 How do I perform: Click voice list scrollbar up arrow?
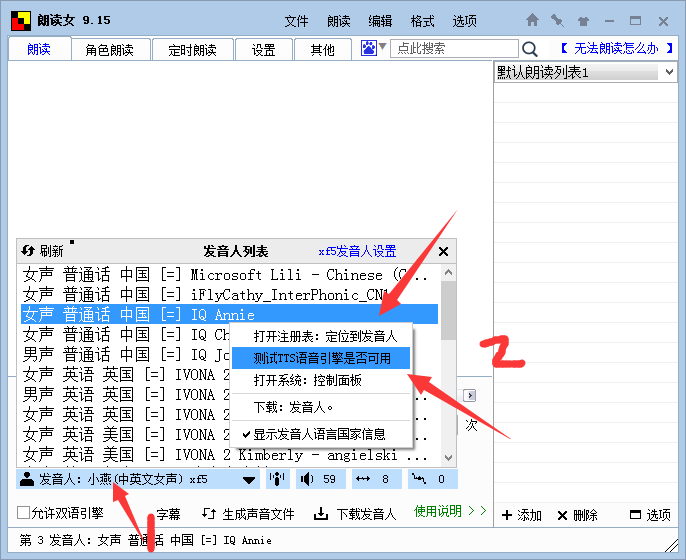point(448,272)
